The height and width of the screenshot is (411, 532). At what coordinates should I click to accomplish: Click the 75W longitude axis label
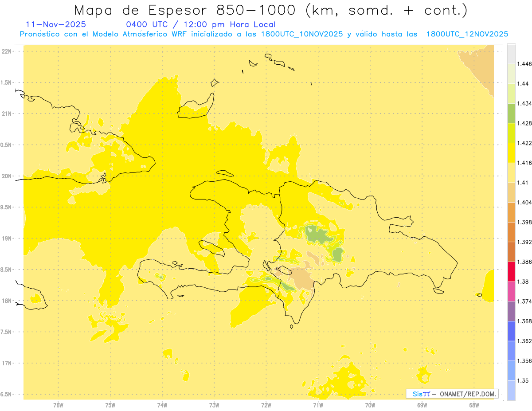point(110,405)
